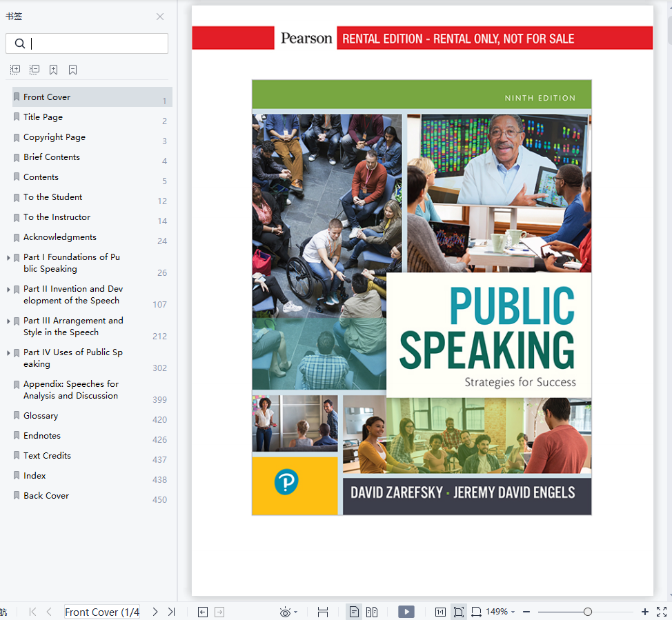
Task: Toggle fit page view
Action: point(459,612)
